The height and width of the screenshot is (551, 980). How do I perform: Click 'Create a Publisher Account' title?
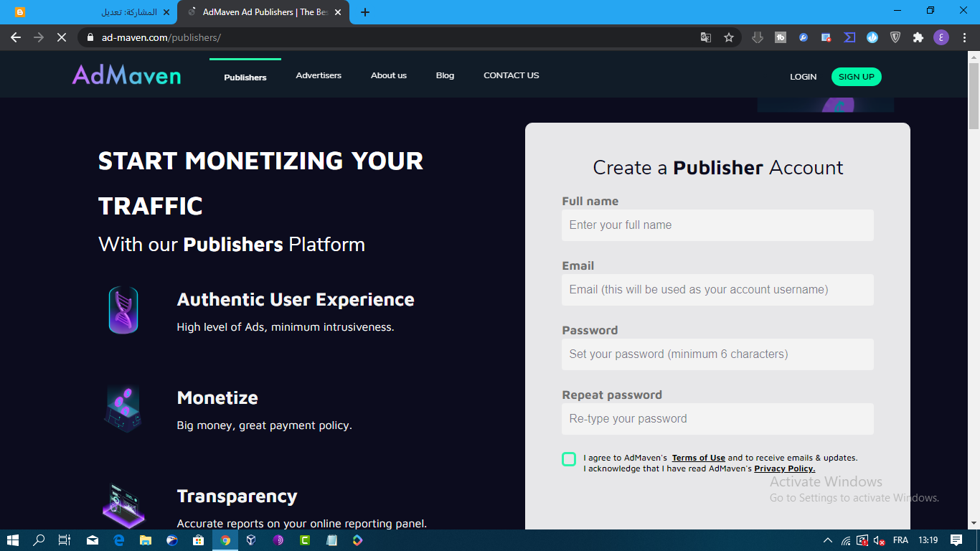point(718,168)
